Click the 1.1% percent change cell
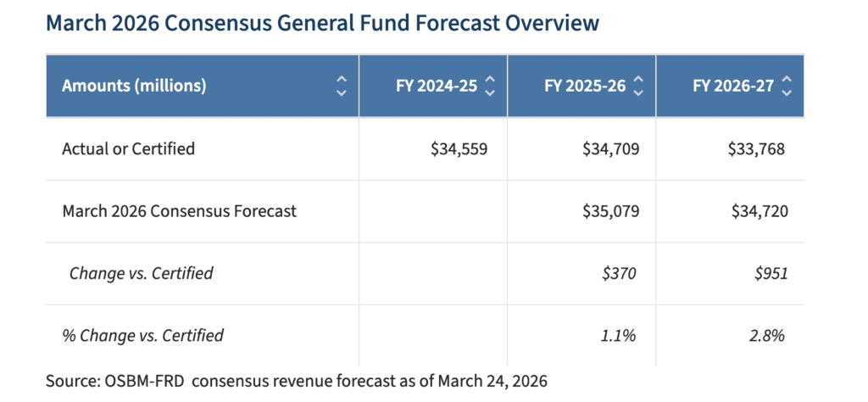 point(618,335)
